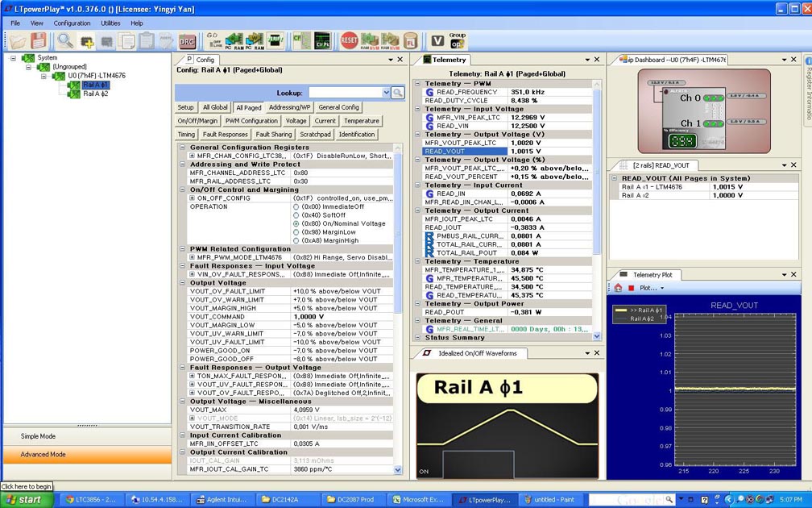Open the Lookup combo box dropdown arrow
This screenshot has width=812, height=508.
tap(386, 93)
